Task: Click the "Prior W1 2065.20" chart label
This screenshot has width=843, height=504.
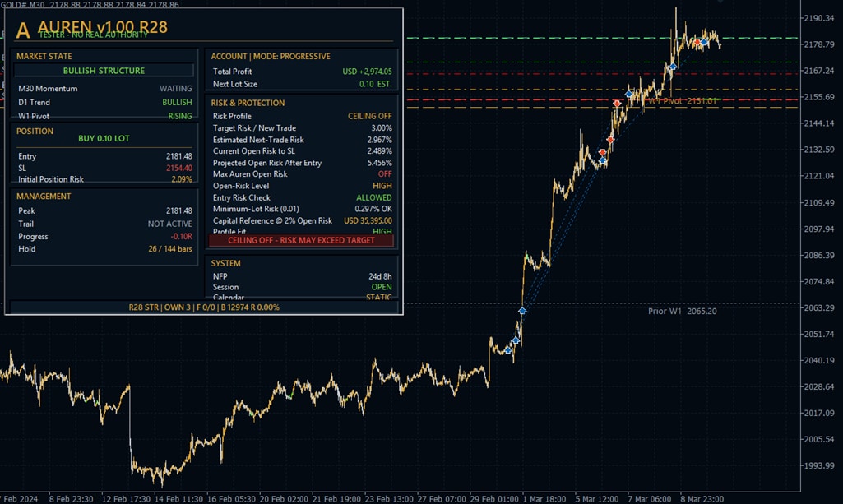Action: (683, 311)
